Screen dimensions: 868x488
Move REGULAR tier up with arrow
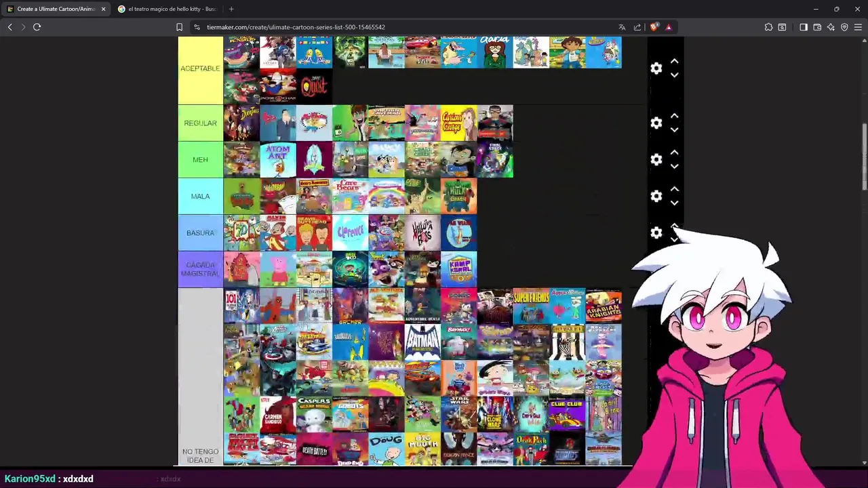click(x=674, y=116)
